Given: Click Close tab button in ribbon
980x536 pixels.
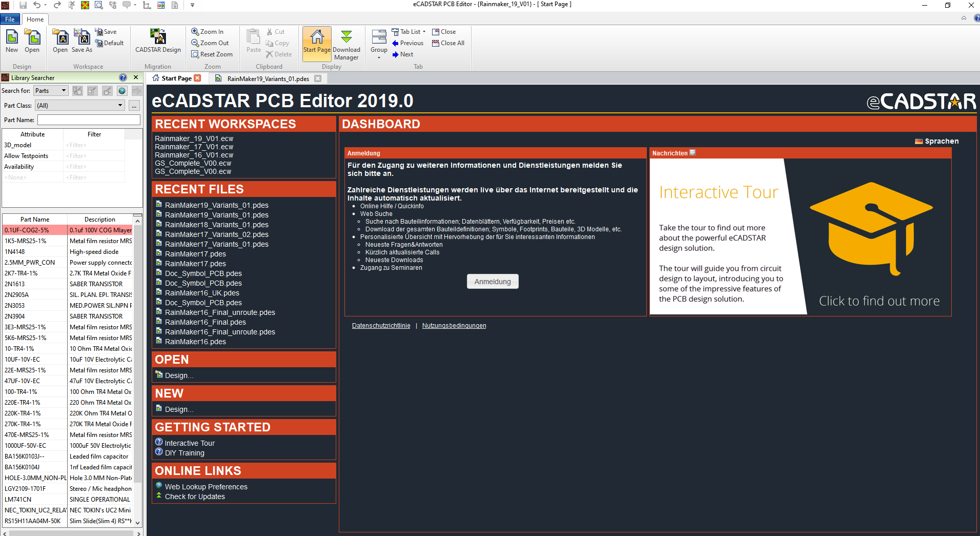Looking at the screenshot, I should (x=444, y=32).
